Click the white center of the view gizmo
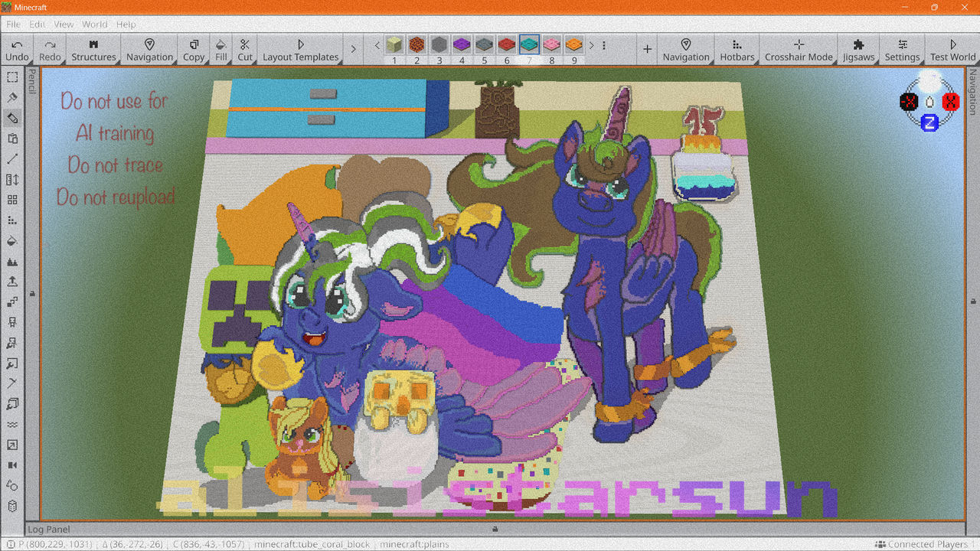Screen dimensions: 980x551 pyautogui.click(x=929, y=102)
